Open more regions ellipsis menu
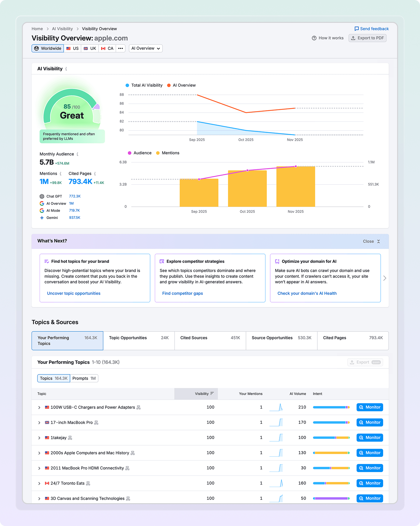Image resolution: width=420 pixels, height=526 pixels. (121, 48)
